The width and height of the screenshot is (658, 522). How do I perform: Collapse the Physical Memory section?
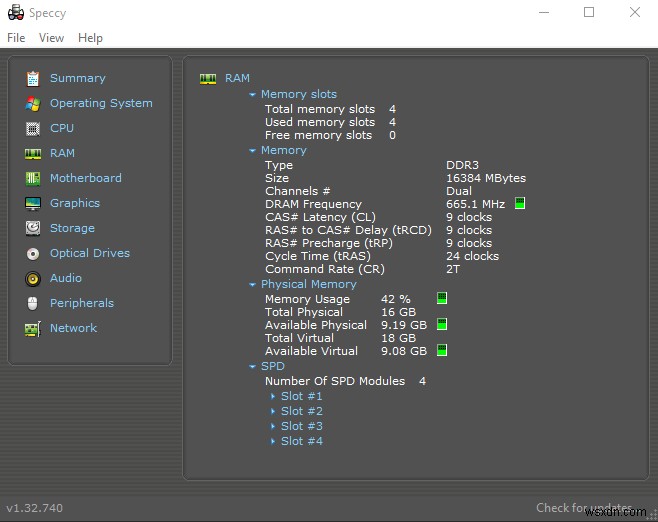click(252, 284)
